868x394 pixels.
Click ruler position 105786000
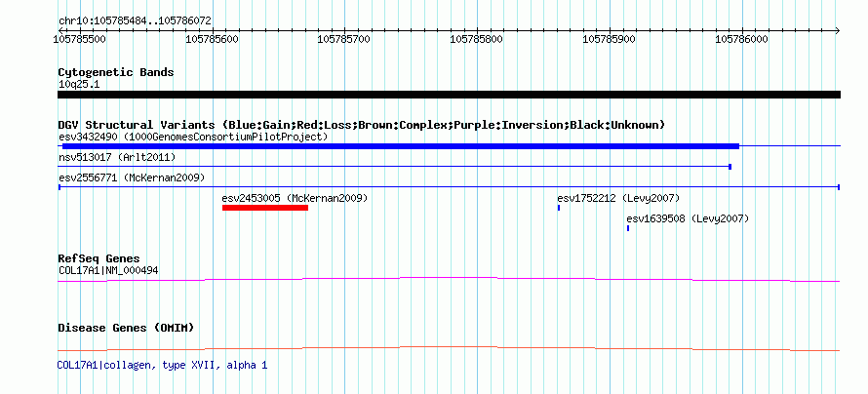click(742, 39)
